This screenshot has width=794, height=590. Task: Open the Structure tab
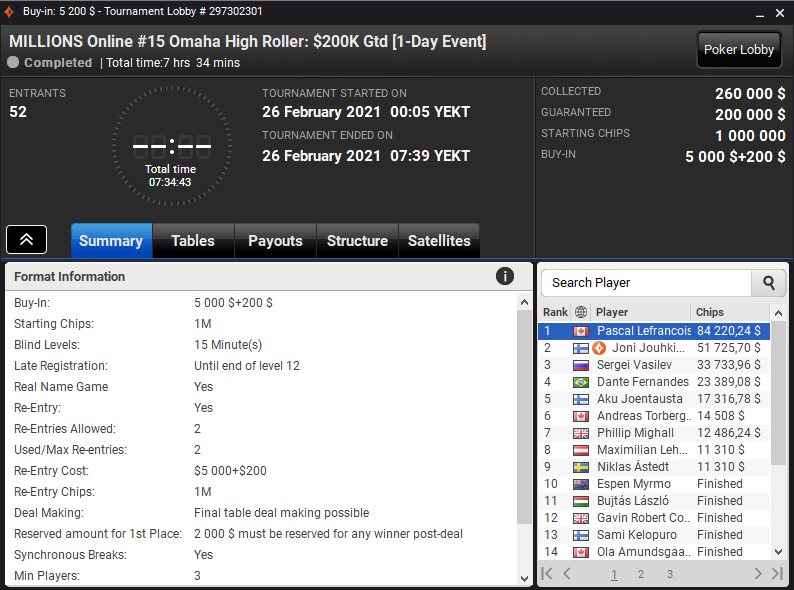pyautogui.click(x=357, y=241)
